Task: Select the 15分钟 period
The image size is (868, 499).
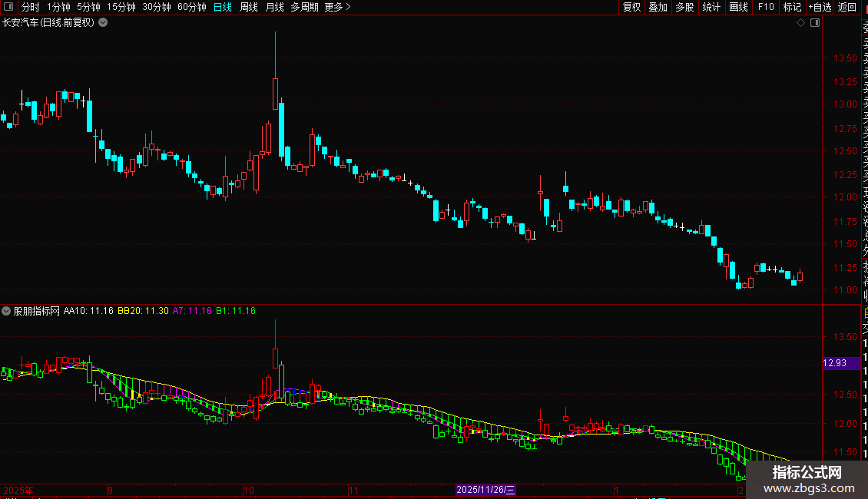Action: tap(121, 7)
